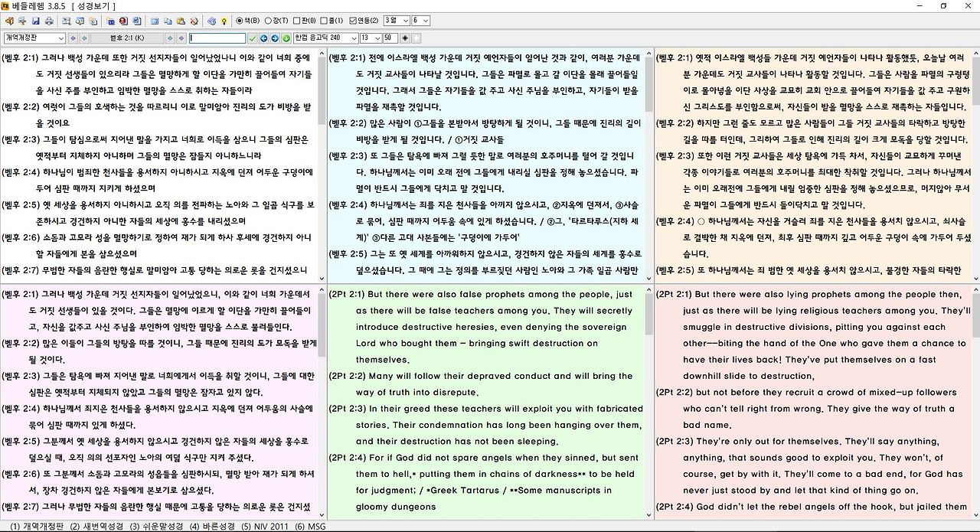Click the (2Pt 2:4) God didn't let verse
The width and height of the screenshot is (980, 532).
click(812, 507)
